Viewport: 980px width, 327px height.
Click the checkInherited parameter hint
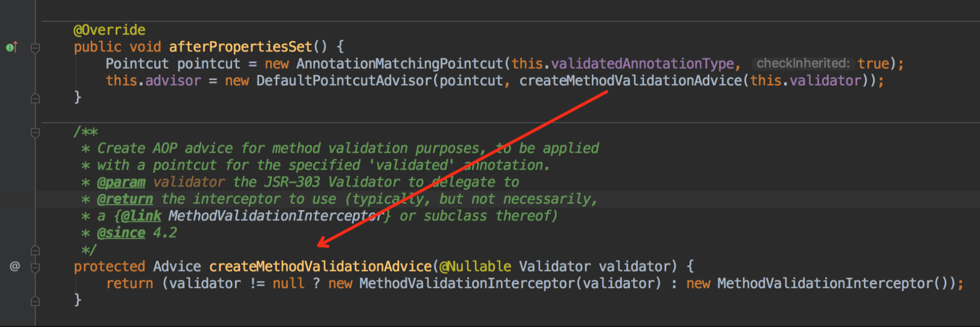pyautogui.click(x=802, y=63)
